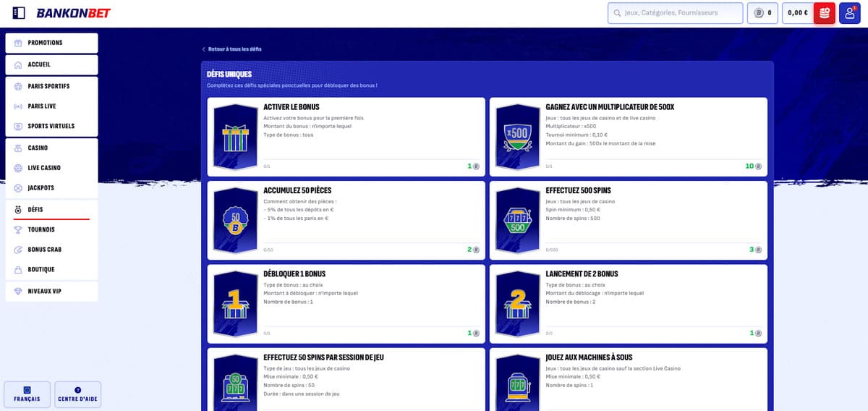
Task: Click the Tournois trophy icon
Action: [x=18, y=229]
